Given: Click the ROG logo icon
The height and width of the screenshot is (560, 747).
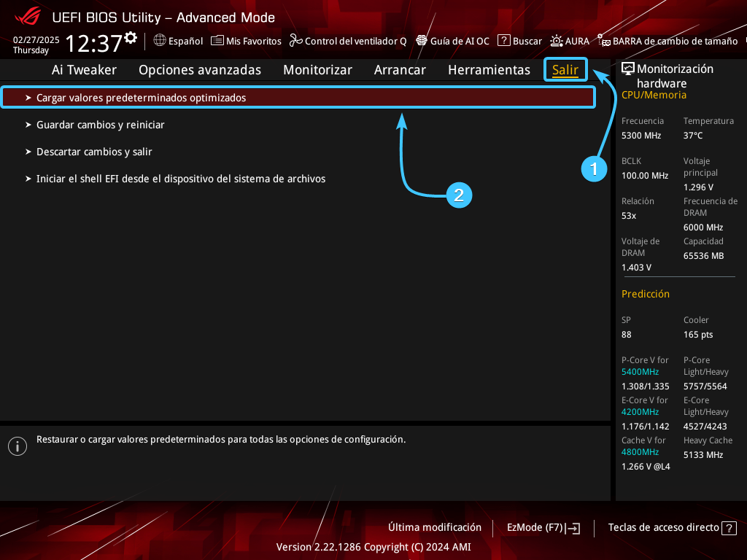Looking at the screenshot, I should point(28,16).
